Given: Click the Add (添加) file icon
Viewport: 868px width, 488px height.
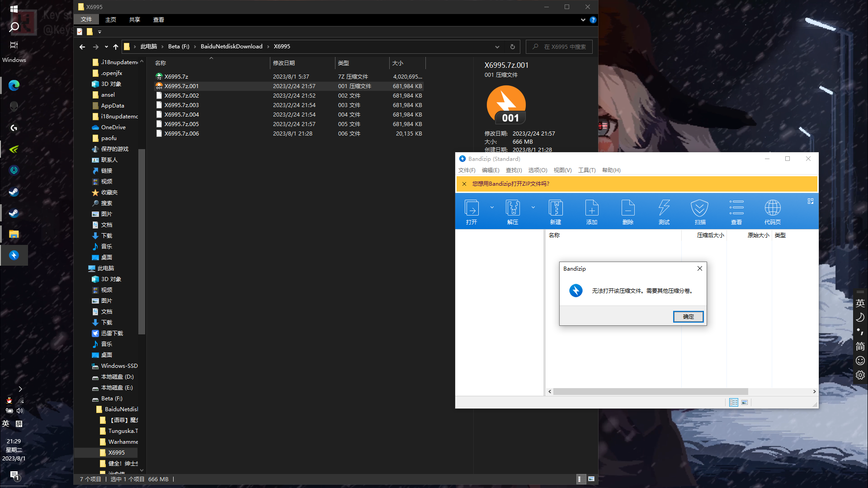Looking at the screenshot, I should tap(592, 208).
